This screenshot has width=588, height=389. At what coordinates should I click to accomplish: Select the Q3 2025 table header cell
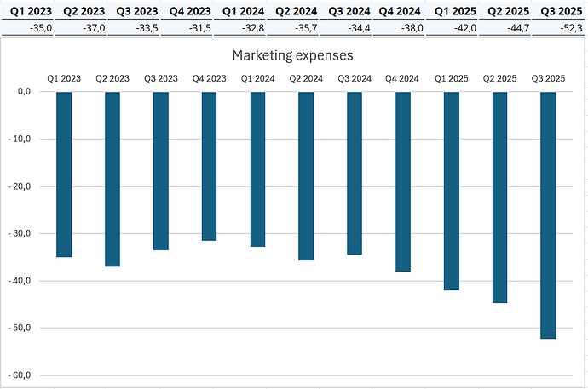coord(560,13)
